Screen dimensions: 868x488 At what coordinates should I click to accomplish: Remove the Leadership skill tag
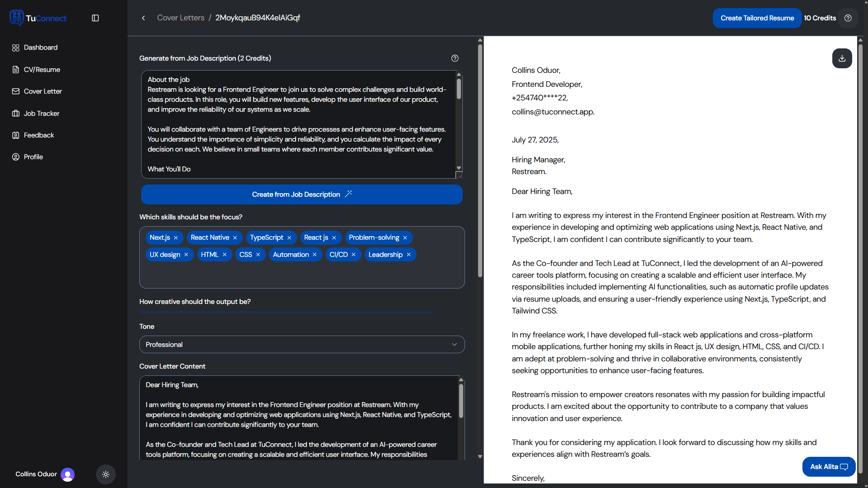(x=408, y=254)
